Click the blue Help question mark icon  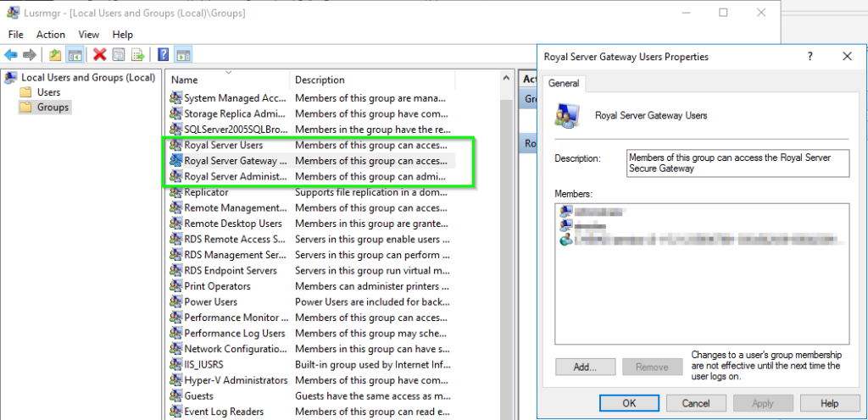pyautogui.click(x=163, y=55)
